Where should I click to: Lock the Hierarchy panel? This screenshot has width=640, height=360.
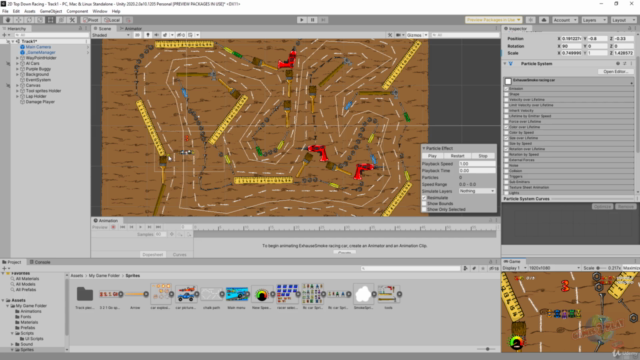80,29
